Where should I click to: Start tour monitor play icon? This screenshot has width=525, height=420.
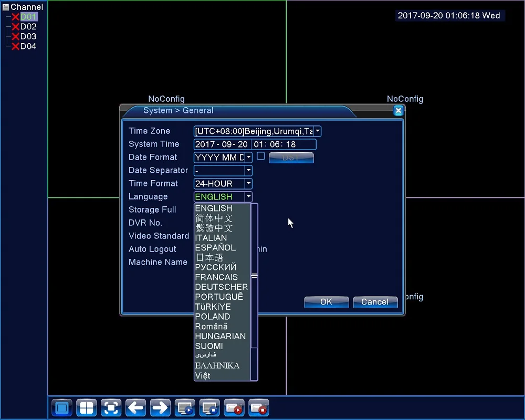pyautogui.click(x=185, y=408)
